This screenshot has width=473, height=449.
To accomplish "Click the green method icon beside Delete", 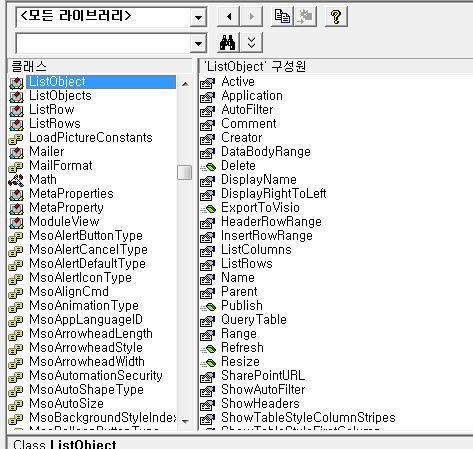I will pos(208,166).
